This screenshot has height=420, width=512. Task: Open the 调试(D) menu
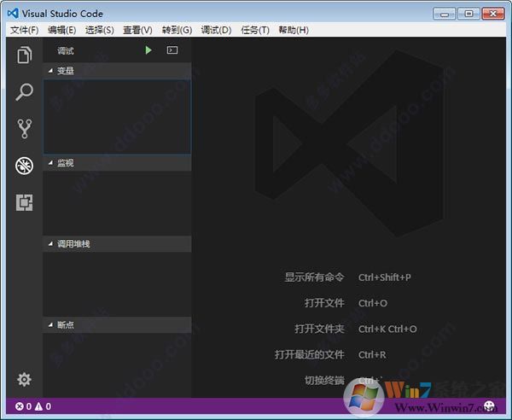coord(216,31)
